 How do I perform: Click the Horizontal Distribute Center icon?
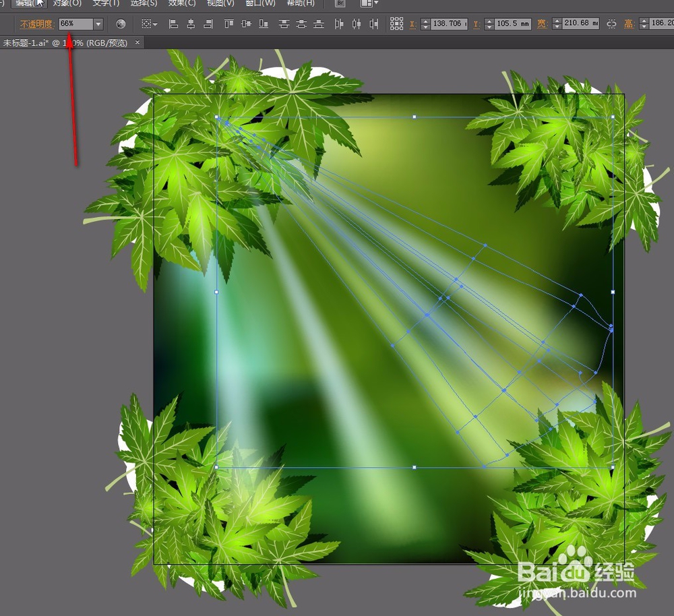coord(355,24)
